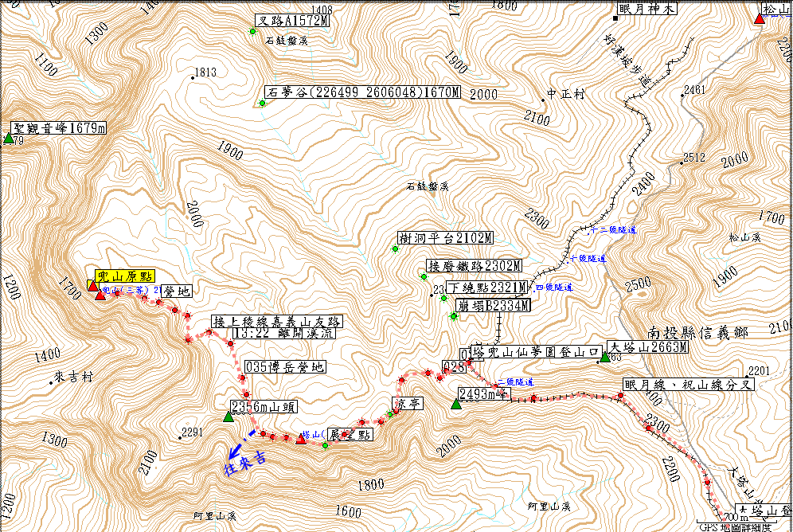This screenshot has height=532, width=793.
Task: Select the spot height dot labeled 1813
Action: click(193, 78)
